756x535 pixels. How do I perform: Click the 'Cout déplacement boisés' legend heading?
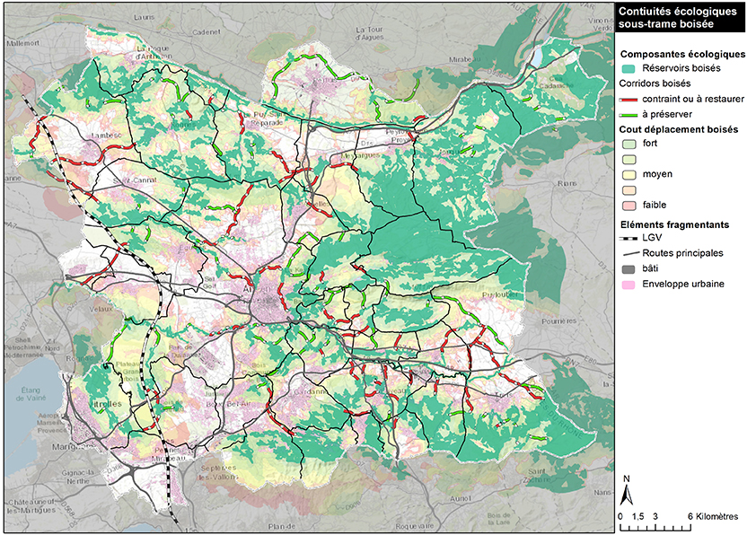coord(679,129)
